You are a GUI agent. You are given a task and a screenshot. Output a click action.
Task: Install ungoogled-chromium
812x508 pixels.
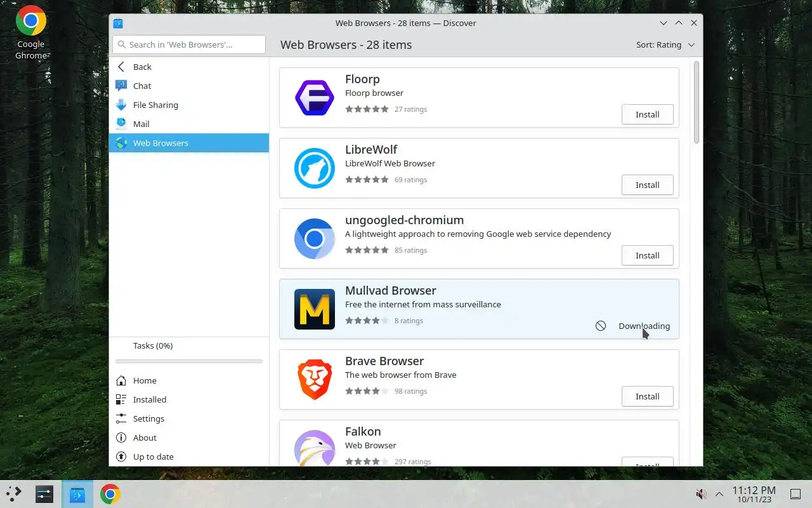(x=647, y=255)
